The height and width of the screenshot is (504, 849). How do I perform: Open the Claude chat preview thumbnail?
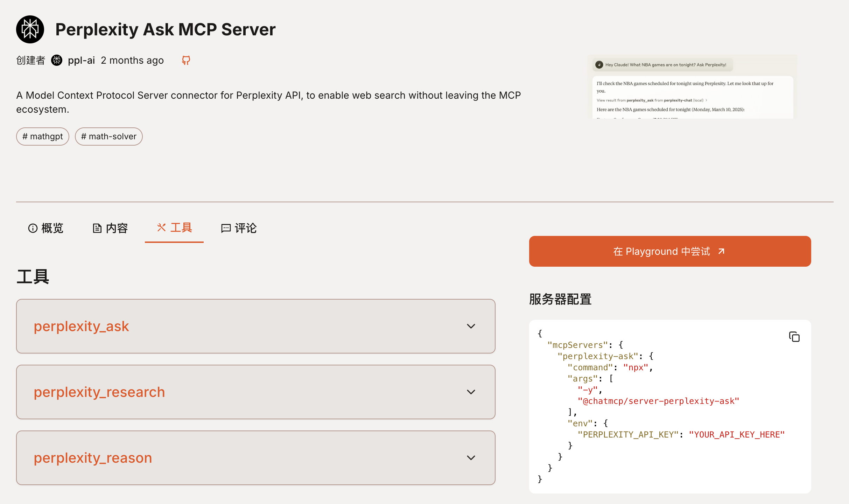[692, 87]
